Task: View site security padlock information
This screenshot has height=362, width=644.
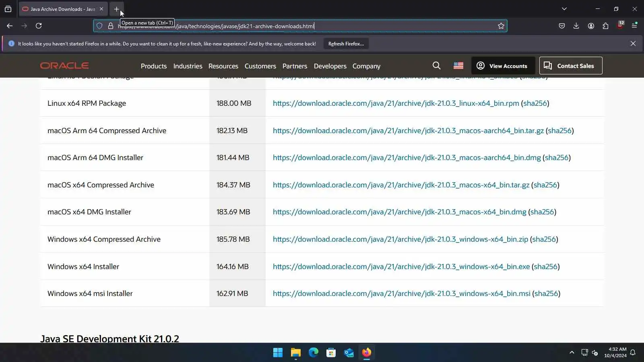Action: pyautogui.click(x=111, y=26)
